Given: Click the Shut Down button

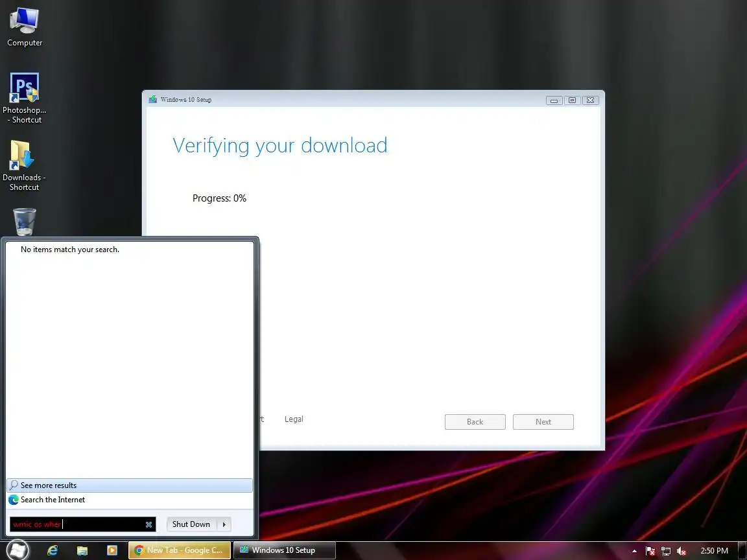Looking at the screenshot, I should 191,524.
